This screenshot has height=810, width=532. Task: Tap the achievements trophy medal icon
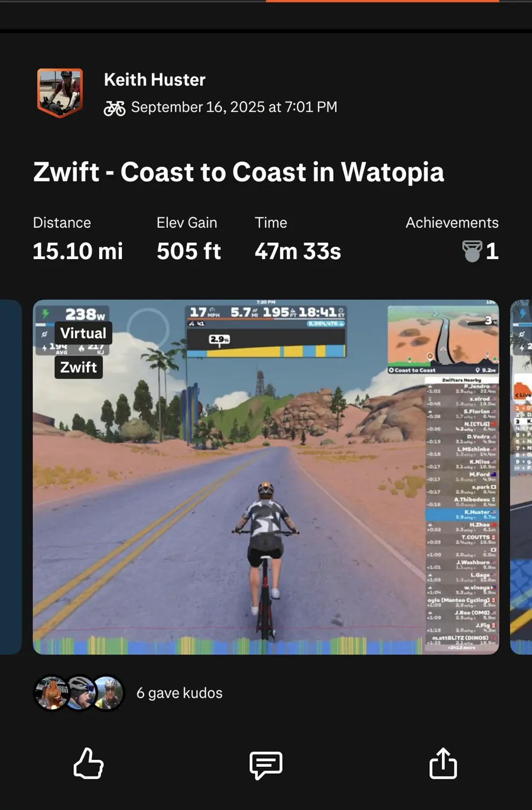[x=472, y=251]
